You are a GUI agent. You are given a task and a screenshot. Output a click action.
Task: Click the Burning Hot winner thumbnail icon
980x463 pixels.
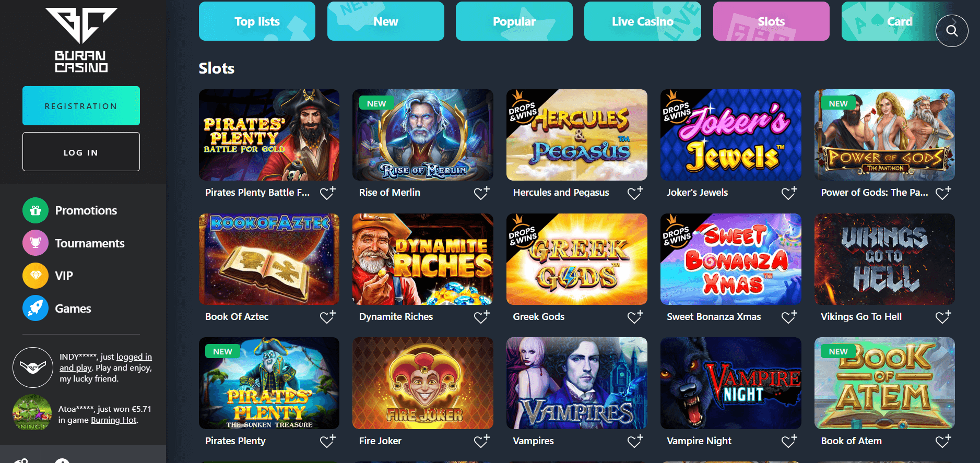(x=32, y=412)
